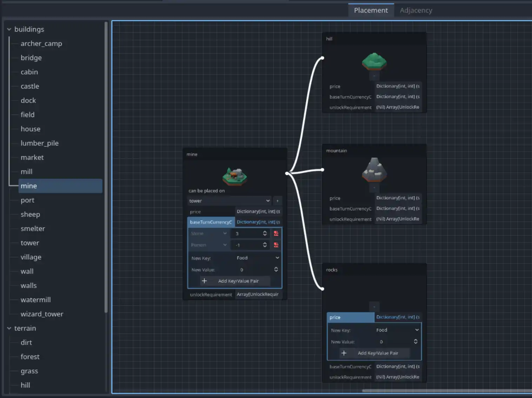Switch to the Adjacency tab
Image resolution: width=532 pixels, height=398 pixels.
coord(416,10)
